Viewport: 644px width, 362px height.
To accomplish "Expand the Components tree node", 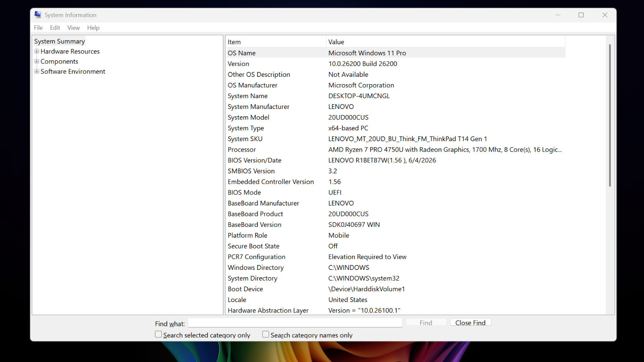I will [37, 61].
